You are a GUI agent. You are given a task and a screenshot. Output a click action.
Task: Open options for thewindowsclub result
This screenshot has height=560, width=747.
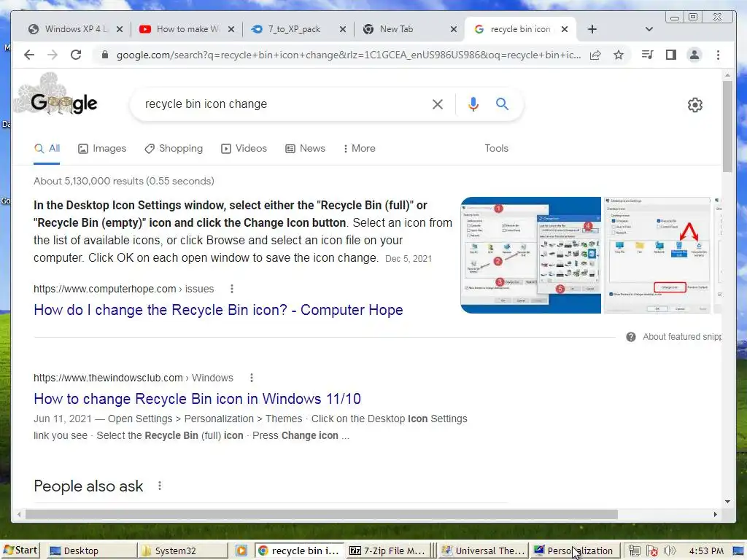(x=252, y=378)
